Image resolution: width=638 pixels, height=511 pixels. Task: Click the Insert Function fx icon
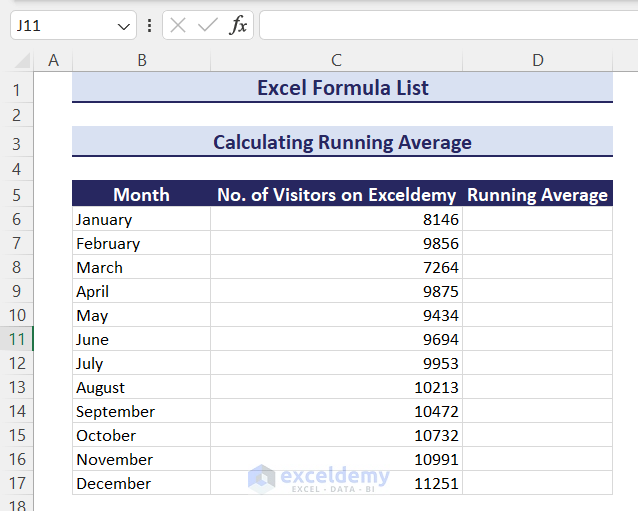[x=238, y=26]
